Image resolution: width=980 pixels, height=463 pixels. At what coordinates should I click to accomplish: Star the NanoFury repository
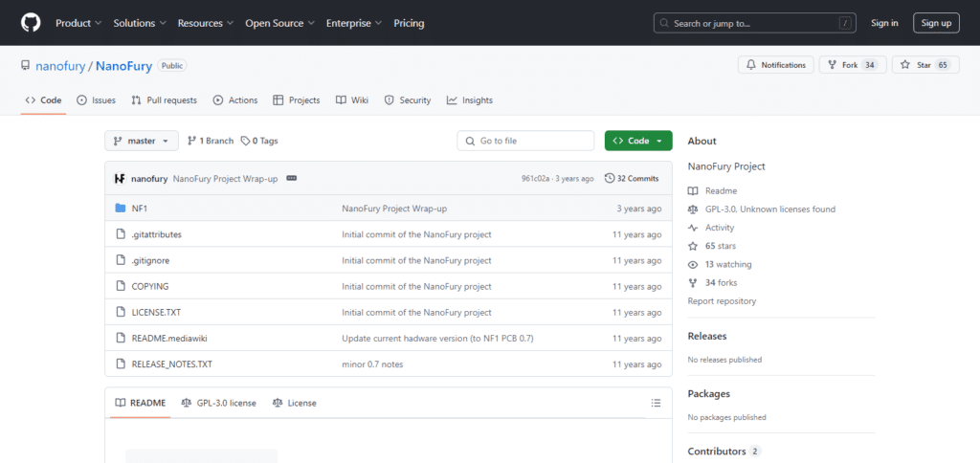tap(925, 65)
